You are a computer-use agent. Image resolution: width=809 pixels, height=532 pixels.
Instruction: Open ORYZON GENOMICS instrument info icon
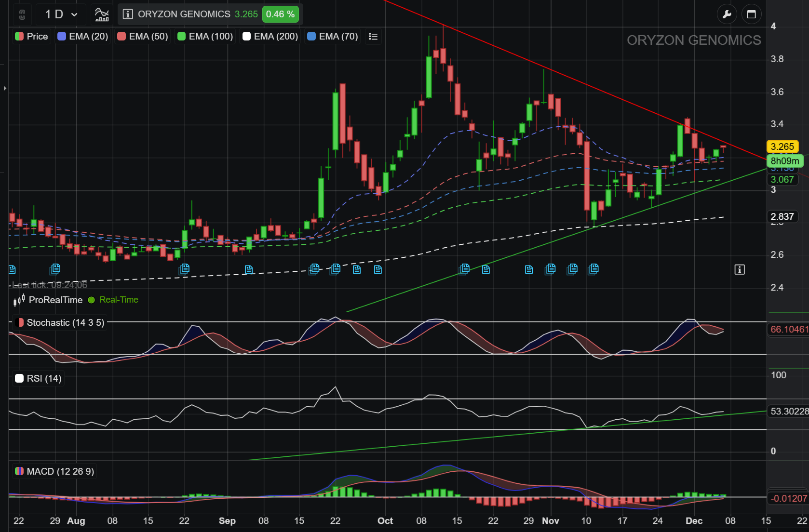pyautogui.click(x=128, y=14)
